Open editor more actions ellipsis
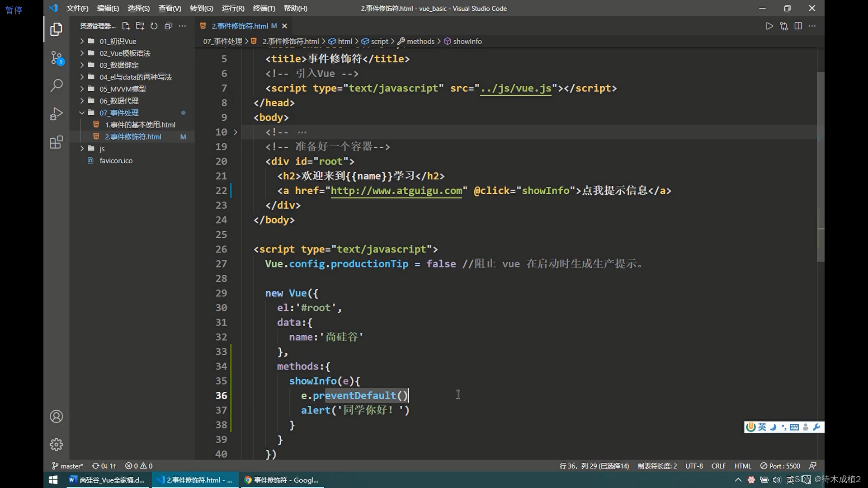Viewport: 868px width, 488px height. [812, 26]
